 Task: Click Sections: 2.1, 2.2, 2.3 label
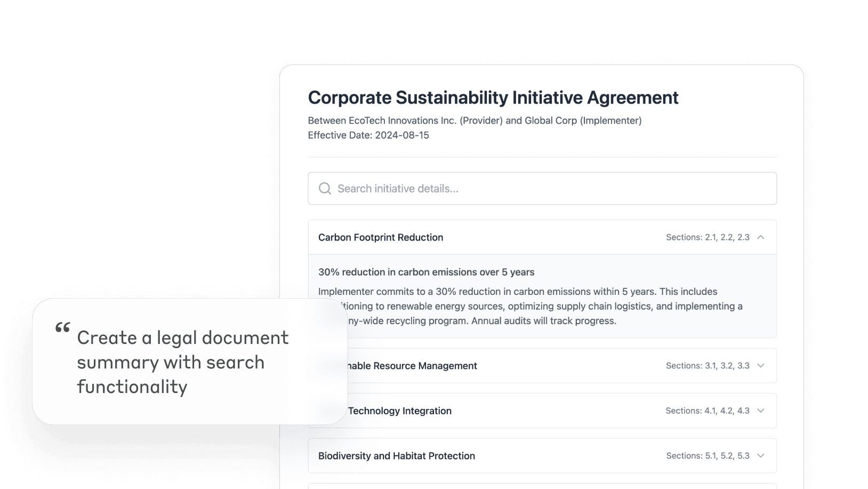(x=708, y=237)
